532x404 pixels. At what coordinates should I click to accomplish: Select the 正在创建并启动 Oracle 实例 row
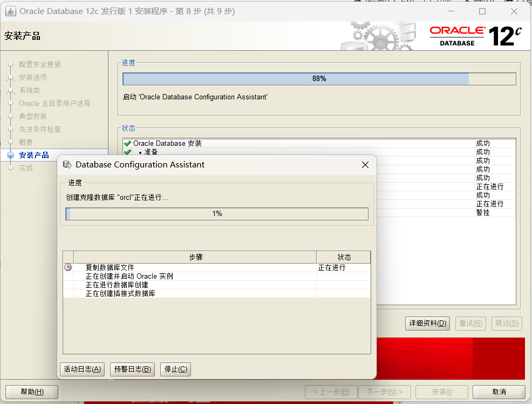click(217, 276)
